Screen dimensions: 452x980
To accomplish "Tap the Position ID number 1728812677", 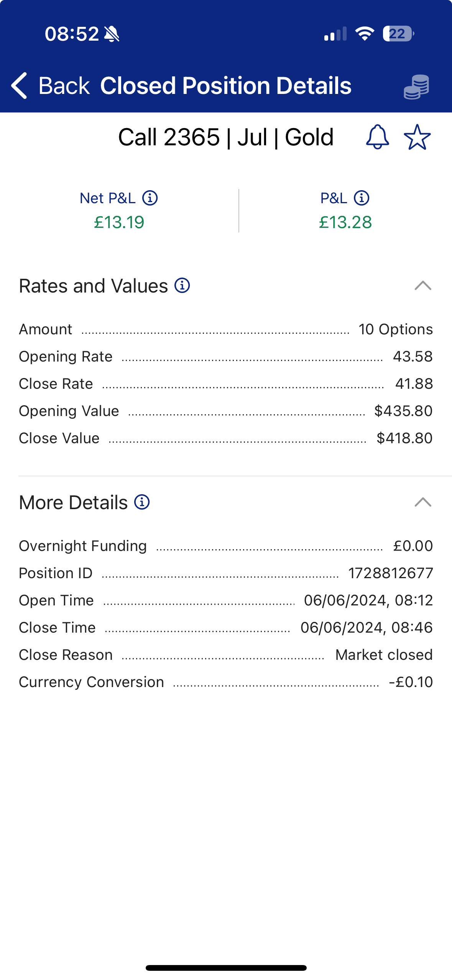I will tap(390, 573).
